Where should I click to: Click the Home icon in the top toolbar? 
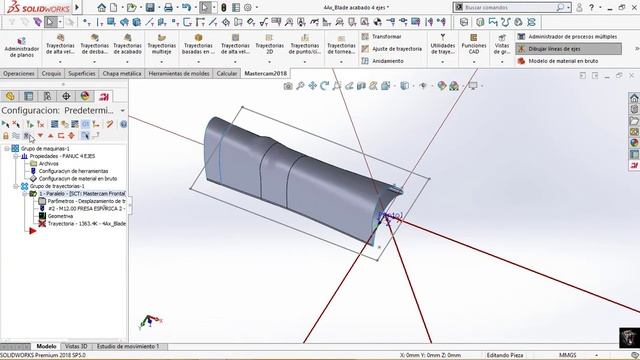click(x=102, y=7)
